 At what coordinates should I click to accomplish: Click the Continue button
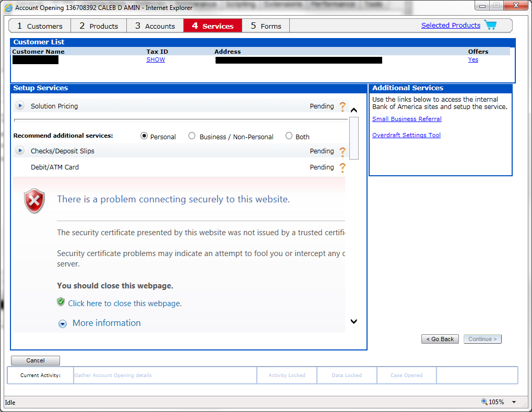coord(482,339)
